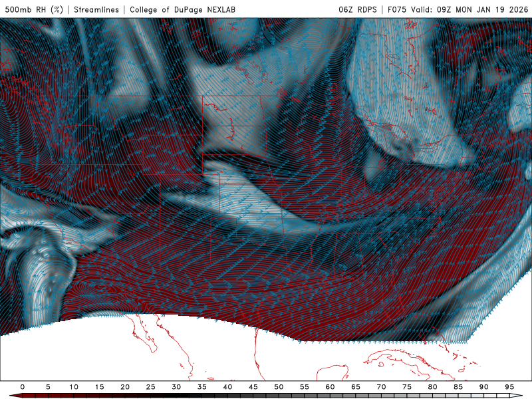The image size is (532, 399).
Task: Select the '15' color scale value
Action: coord(99,387)
